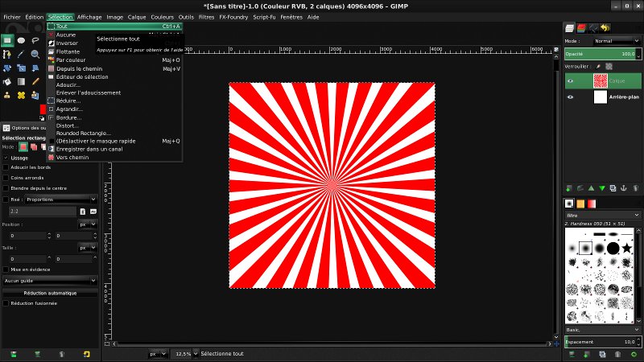
Task: Select the Zoom magnifier tool
Action: [35, 54]
